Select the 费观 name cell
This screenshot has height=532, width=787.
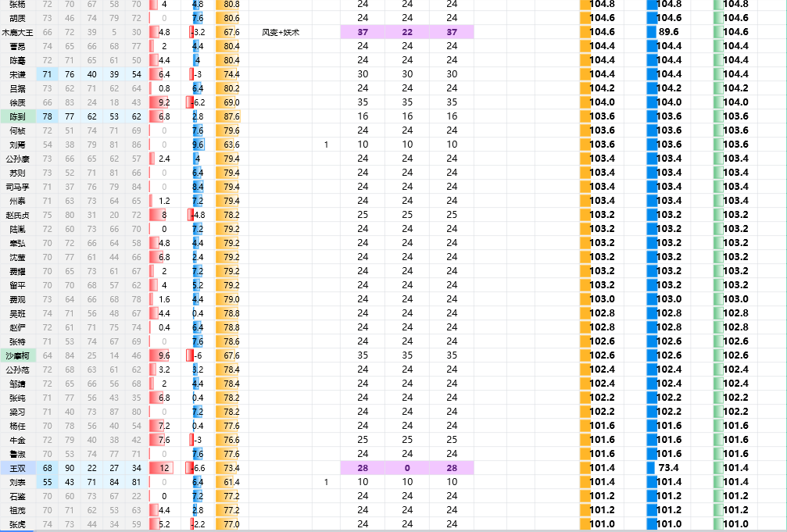[17, 299]
